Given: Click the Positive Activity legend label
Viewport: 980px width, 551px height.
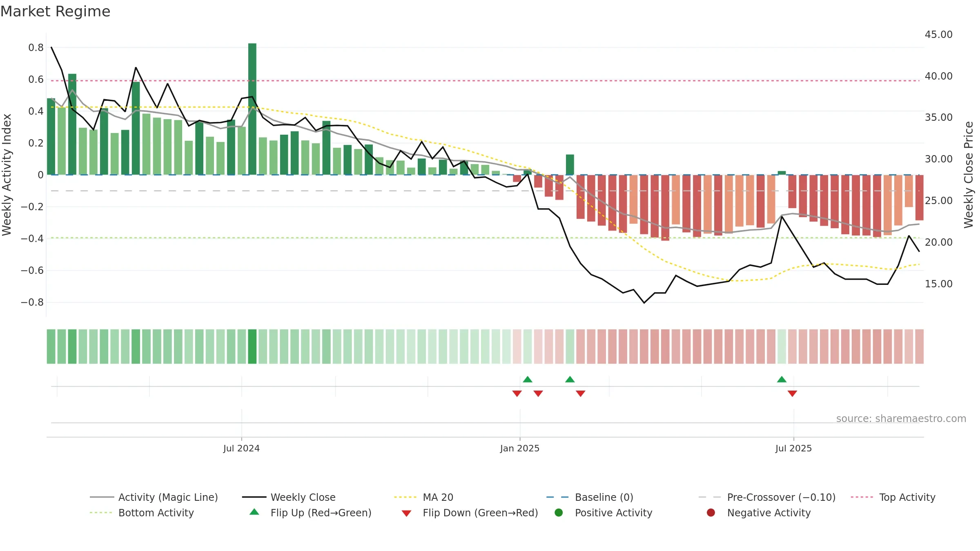Looking at the screenshot, I should [x=613, y=513].
